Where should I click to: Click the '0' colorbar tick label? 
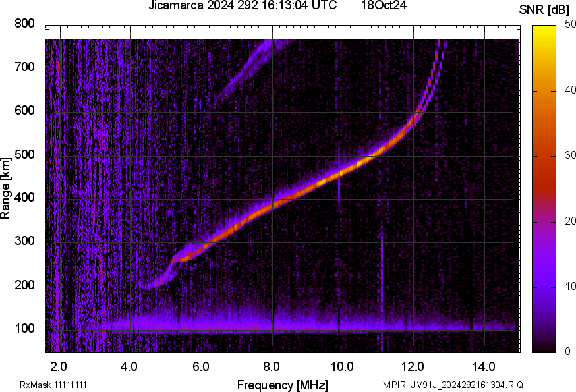point(567,352)
